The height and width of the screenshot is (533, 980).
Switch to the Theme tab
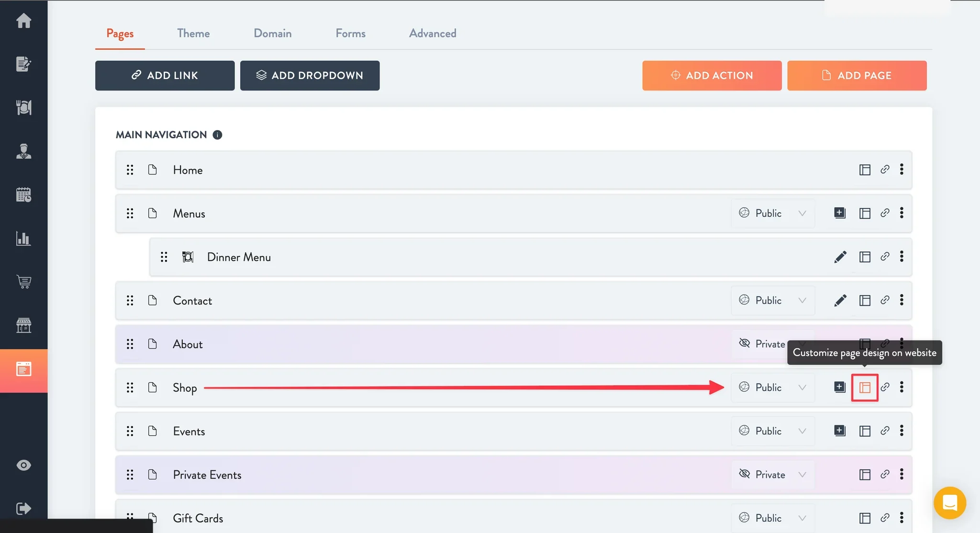[193, 33]
